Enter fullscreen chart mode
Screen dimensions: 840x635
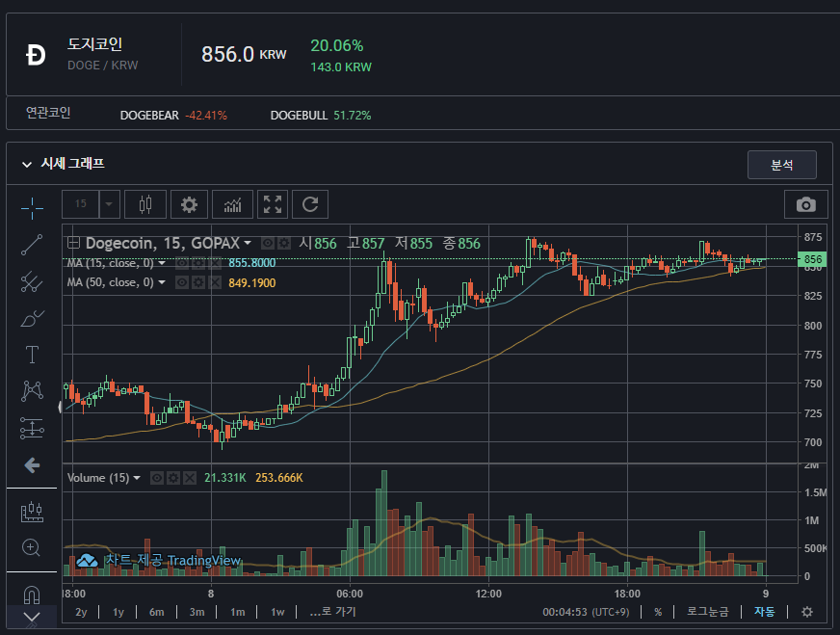coord(273,204)
